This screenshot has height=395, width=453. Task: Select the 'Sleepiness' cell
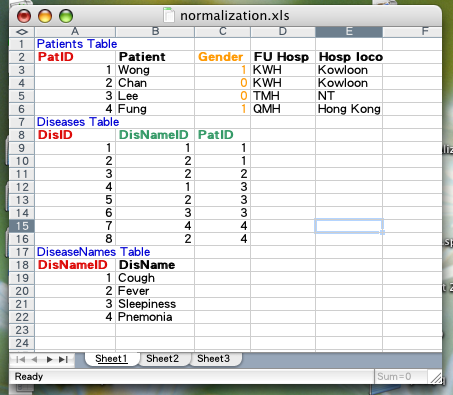(155, 304)
